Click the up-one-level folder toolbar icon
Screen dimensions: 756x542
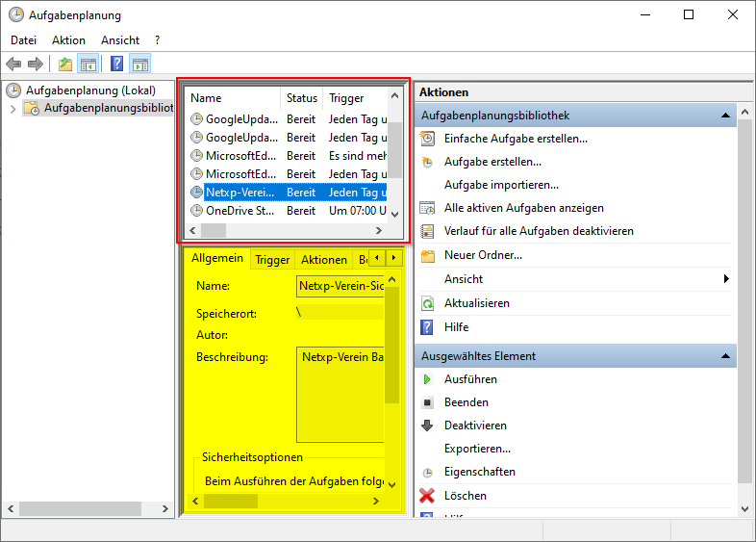click(65, 64)
